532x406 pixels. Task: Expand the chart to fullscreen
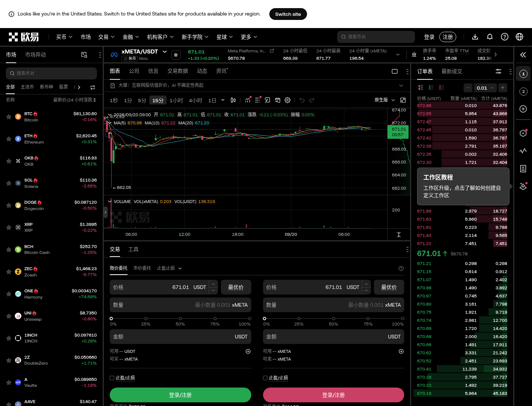[403, 100]
